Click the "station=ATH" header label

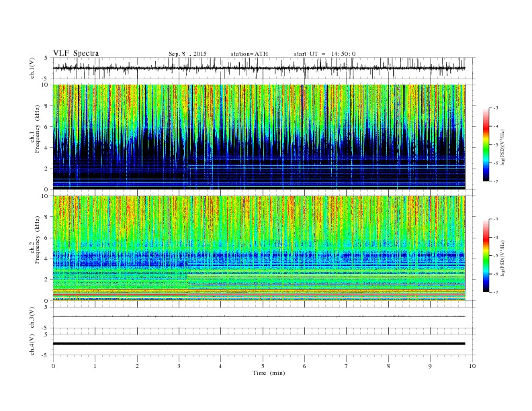coord(249,54)
